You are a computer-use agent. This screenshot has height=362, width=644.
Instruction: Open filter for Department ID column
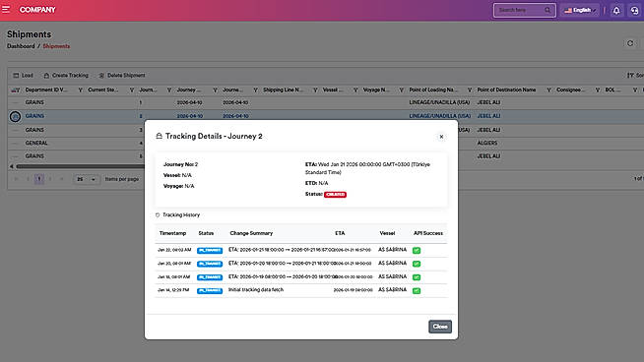(x=80, y=90)
